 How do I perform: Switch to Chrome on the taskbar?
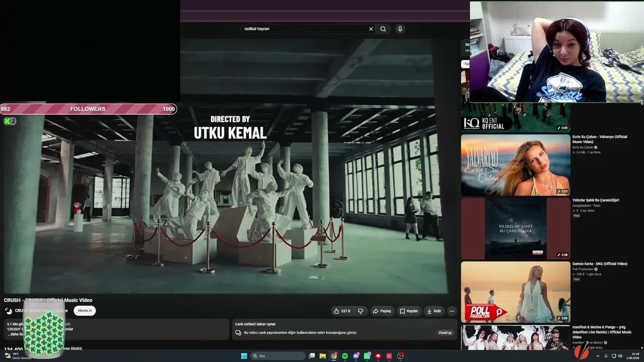coord(334,356)
